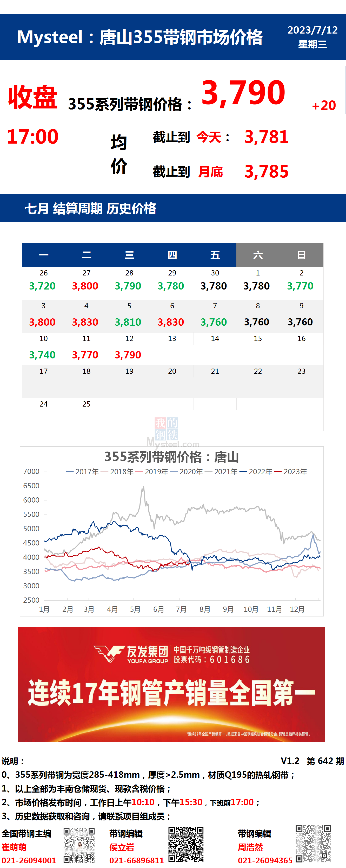
Task: Click price 3,830 under date 4
Action: (x=85, y=323)
